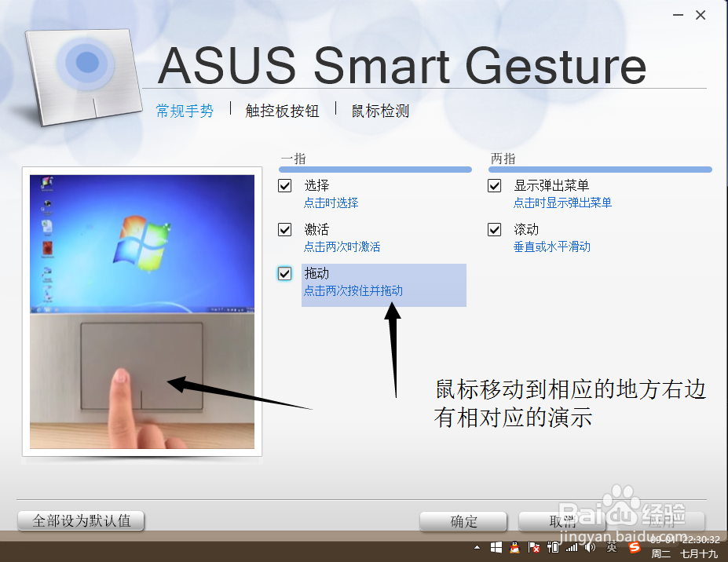
Task: Switch to 鼠标检测 tab
Action: [380, 111]
